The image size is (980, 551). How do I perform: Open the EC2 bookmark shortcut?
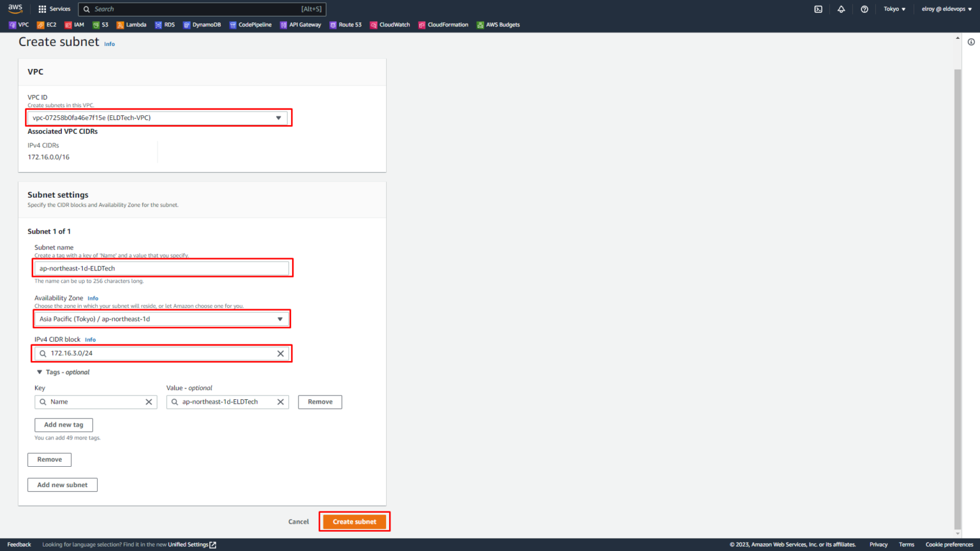click(47, 25)
